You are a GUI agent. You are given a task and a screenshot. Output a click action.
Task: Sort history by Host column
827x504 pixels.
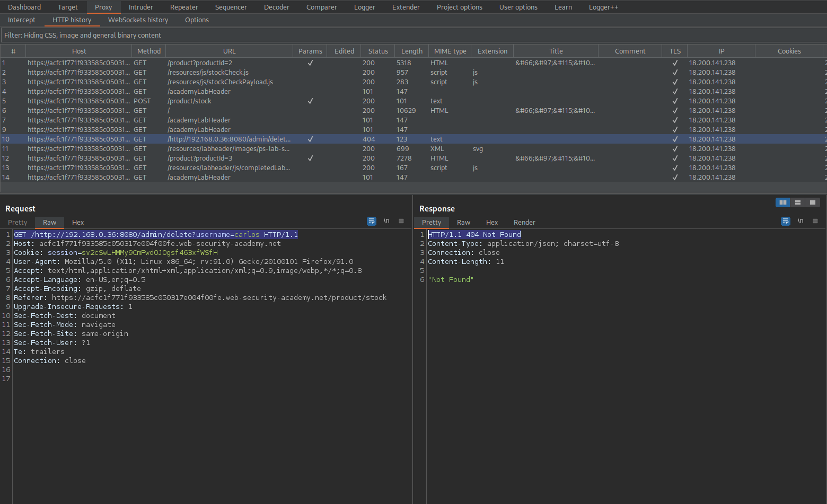point(79,51)
